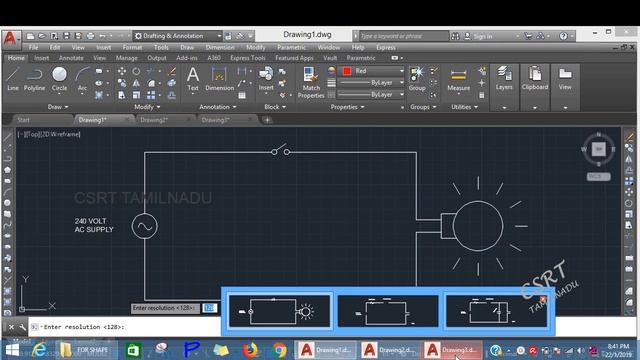Expand the Properties panel
This screenshot has width=640, height=360.
(x=347, y=107)
